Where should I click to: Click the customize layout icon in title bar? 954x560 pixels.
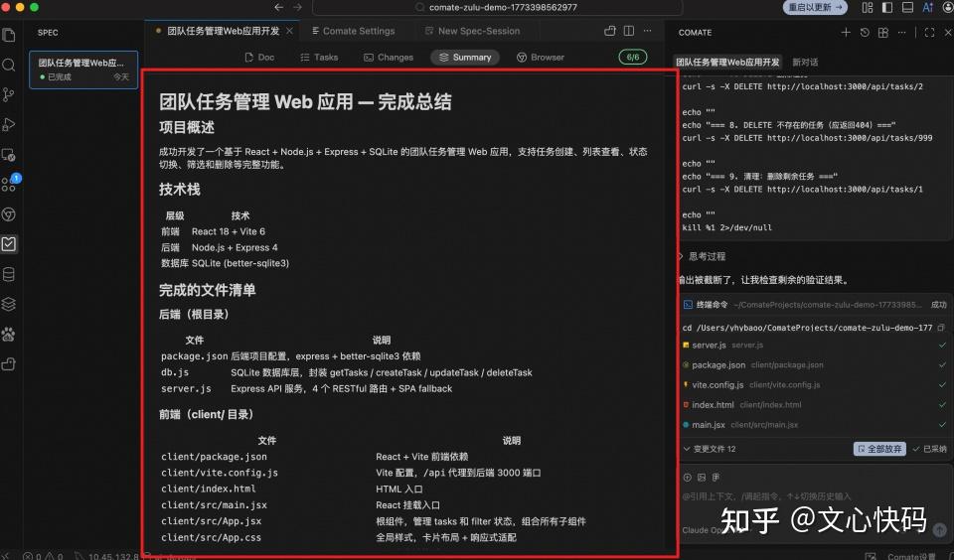pos(868,7)
